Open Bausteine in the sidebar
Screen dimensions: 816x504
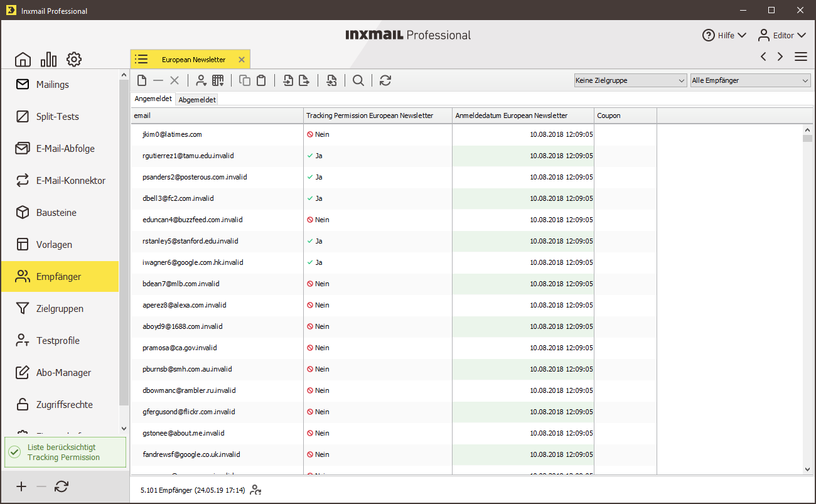(60, 213)
